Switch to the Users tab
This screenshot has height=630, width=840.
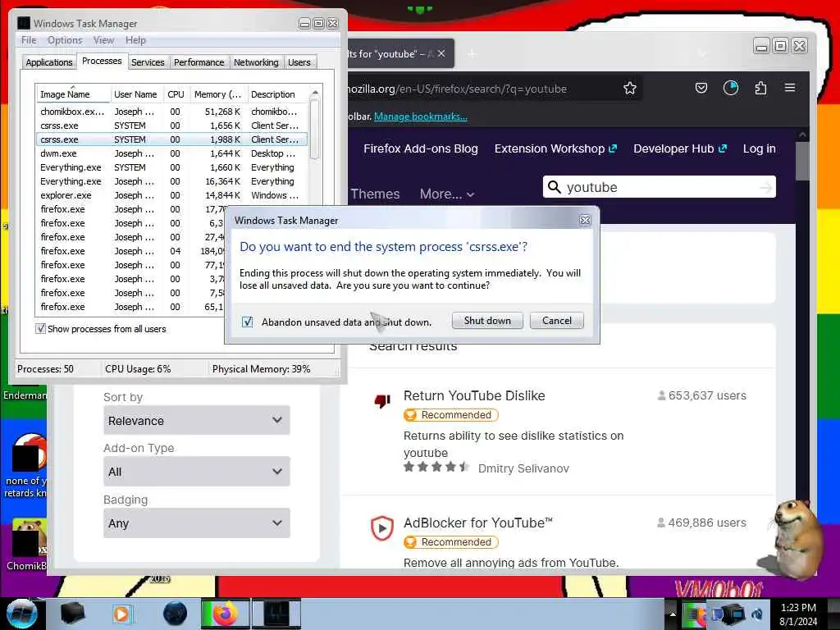pyautogui.click(x=299, y=62)
